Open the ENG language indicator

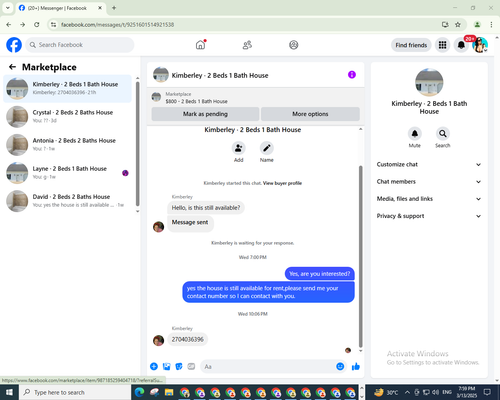(x=447, y=392)
